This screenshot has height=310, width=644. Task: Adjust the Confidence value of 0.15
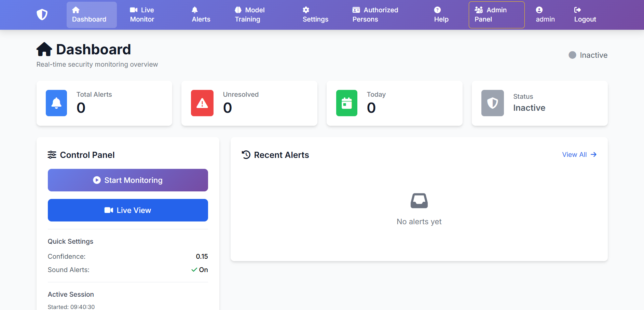point(202,256)
